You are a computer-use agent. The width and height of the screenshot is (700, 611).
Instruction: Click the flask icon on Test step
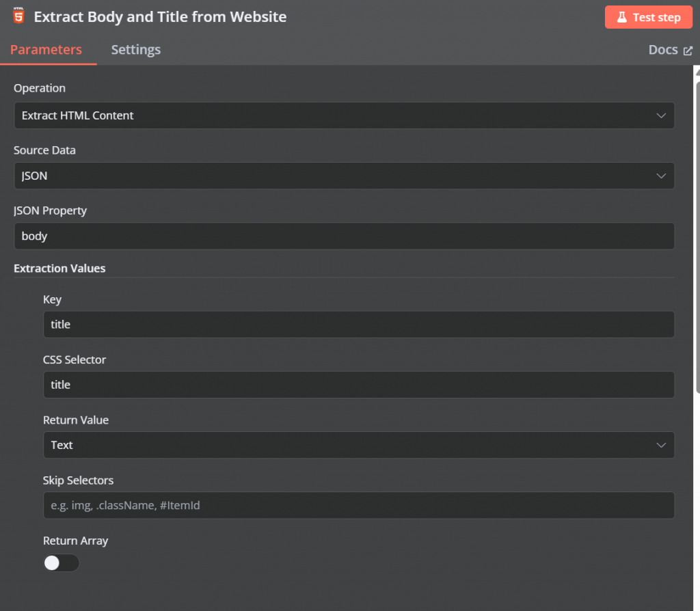[621, 18]
